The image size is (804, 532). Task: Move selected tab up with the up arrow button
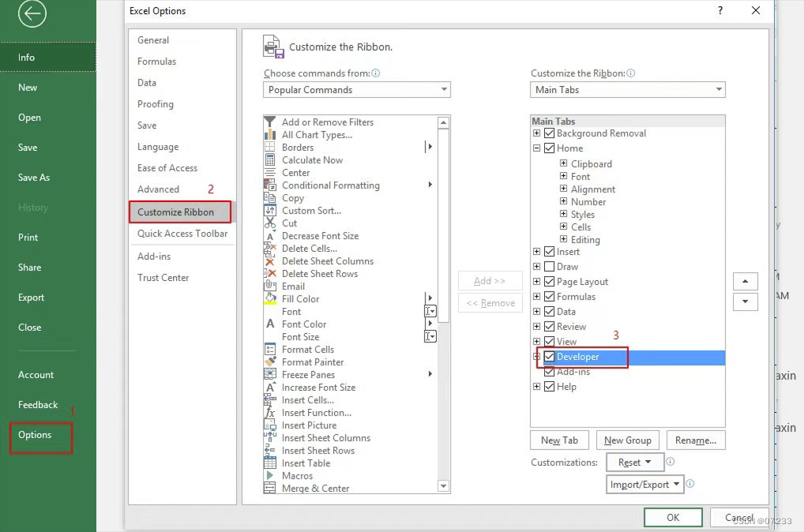[x=745, y=281]
